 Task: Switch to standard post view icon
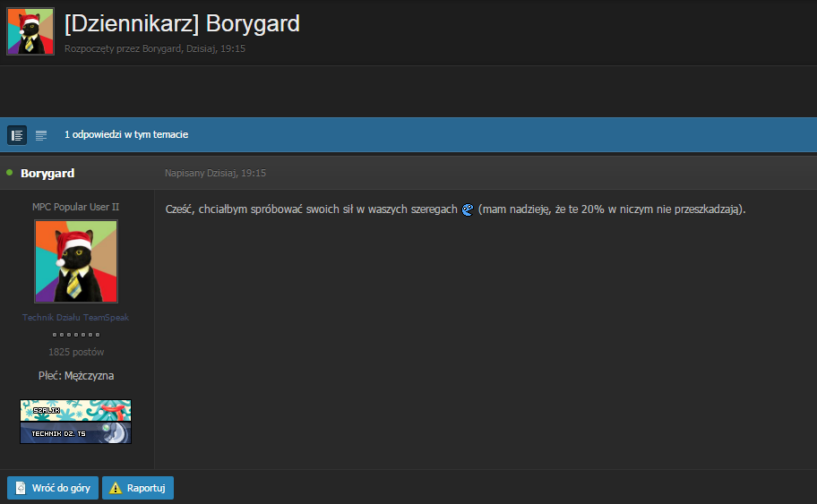point(17,135)
